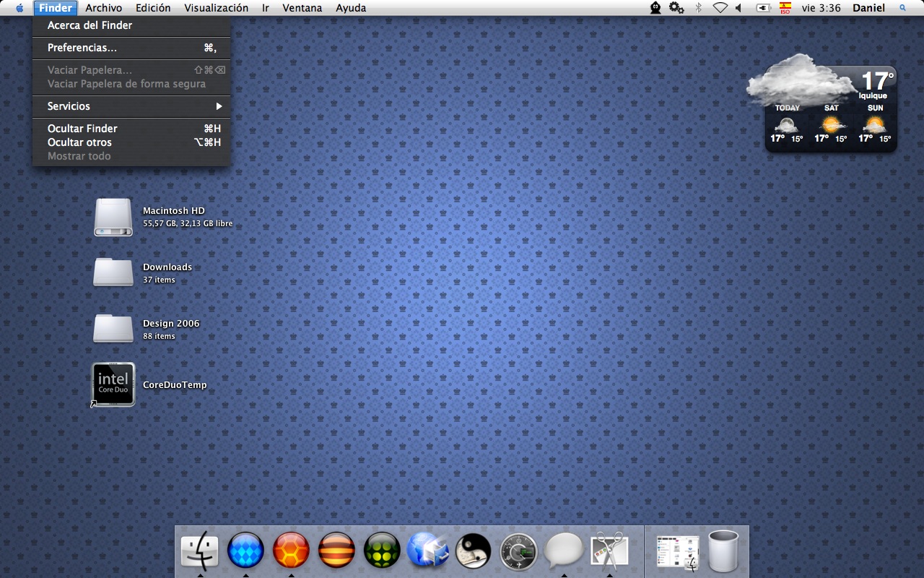The height and width of the screenshot is (578, 924).
Task: Choose Acerca del Finder
Action: 131,25
